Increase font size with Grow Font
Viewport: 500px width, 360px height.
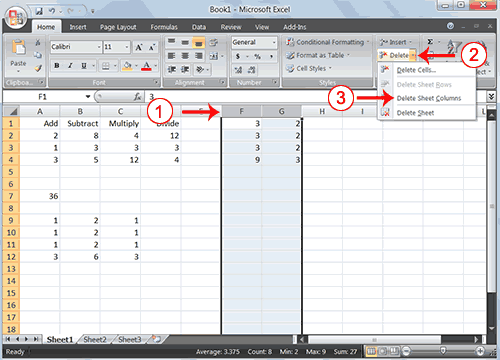[139, 47]
